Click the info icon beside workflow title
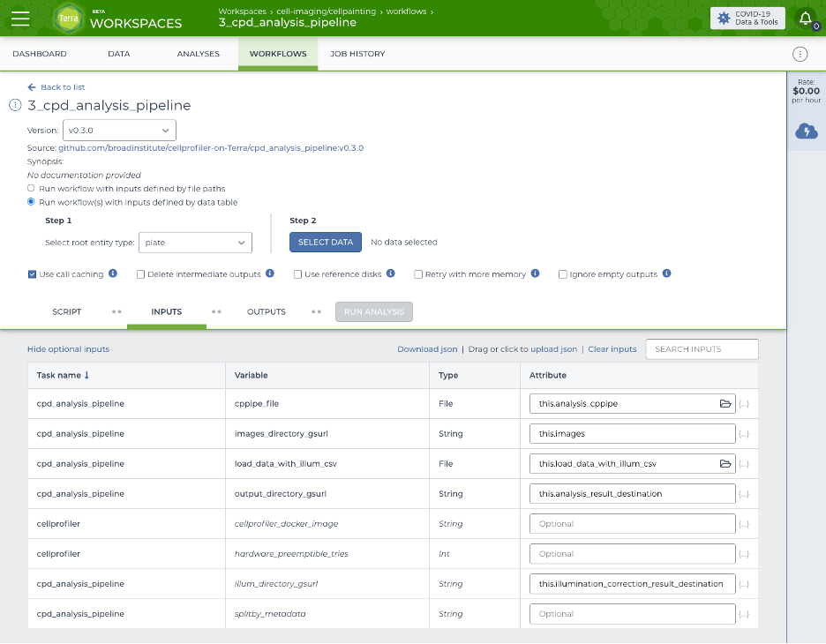The width and height of the screenshot is (826, 644). pos(15,106)
